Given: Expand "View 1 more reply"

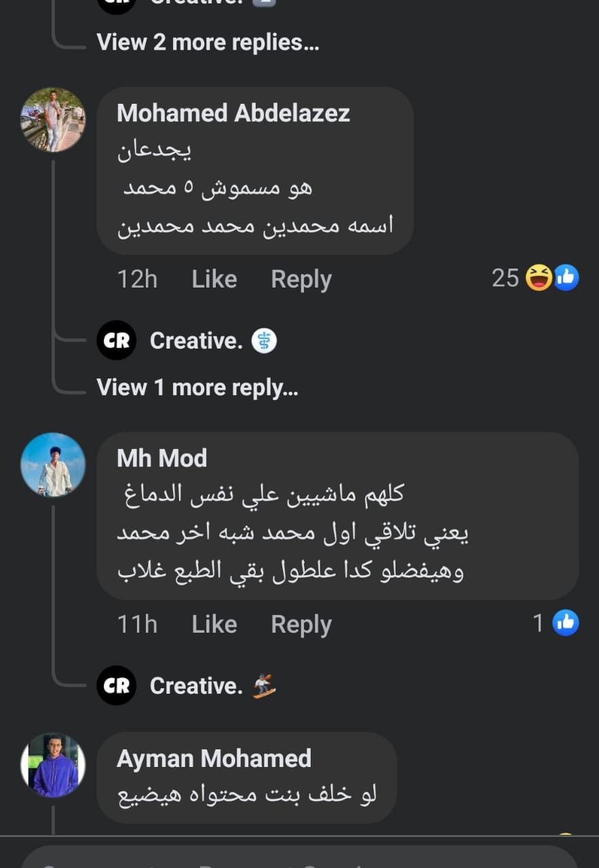Looking at the screenshot, I should click(197, 387).
